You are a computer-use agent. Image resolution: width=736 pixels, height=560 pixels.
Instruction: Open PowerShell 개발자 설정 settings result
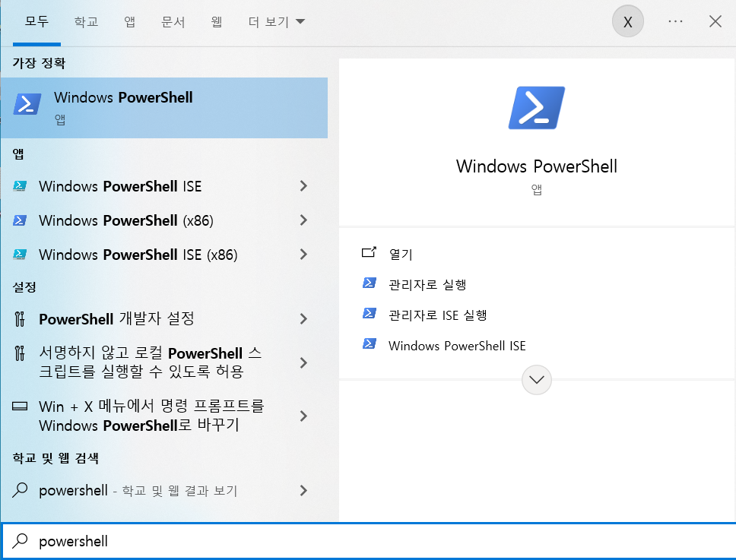click(x=164, y=319)
